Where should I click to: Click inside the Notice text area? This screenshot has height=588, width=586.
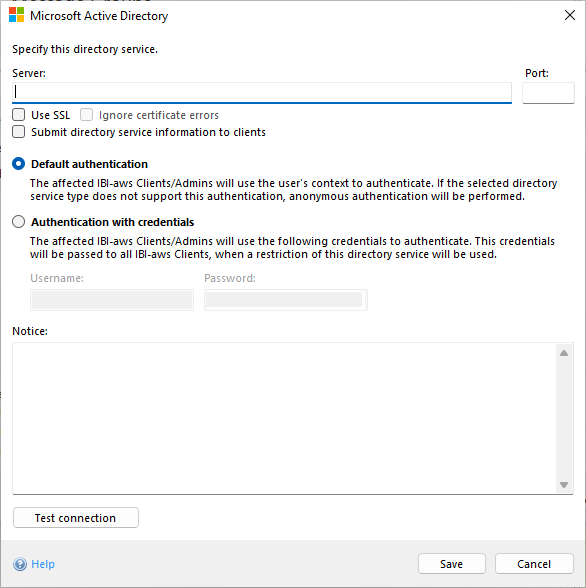(284, 418)
